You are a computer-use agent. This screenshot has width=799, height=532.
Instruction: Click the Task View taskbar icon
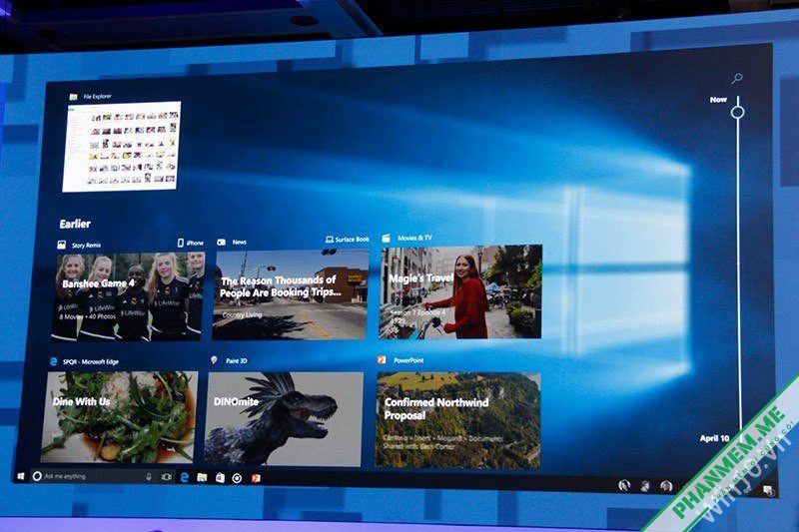pos(166,477)
